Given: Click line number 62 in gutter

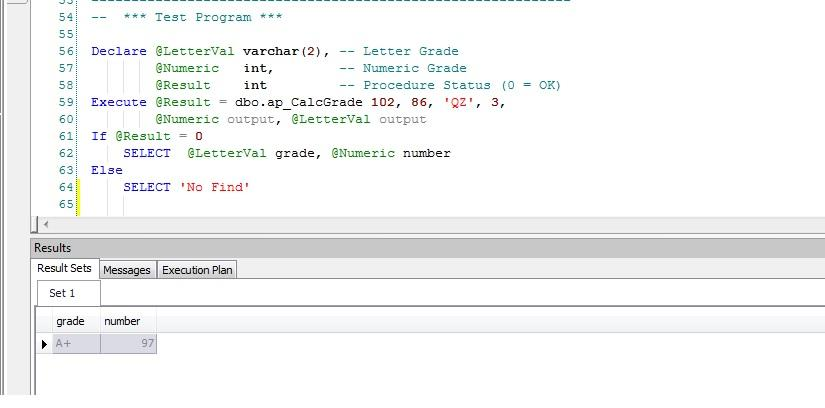Looking at the screenshot, I should (x=66, y=154).
